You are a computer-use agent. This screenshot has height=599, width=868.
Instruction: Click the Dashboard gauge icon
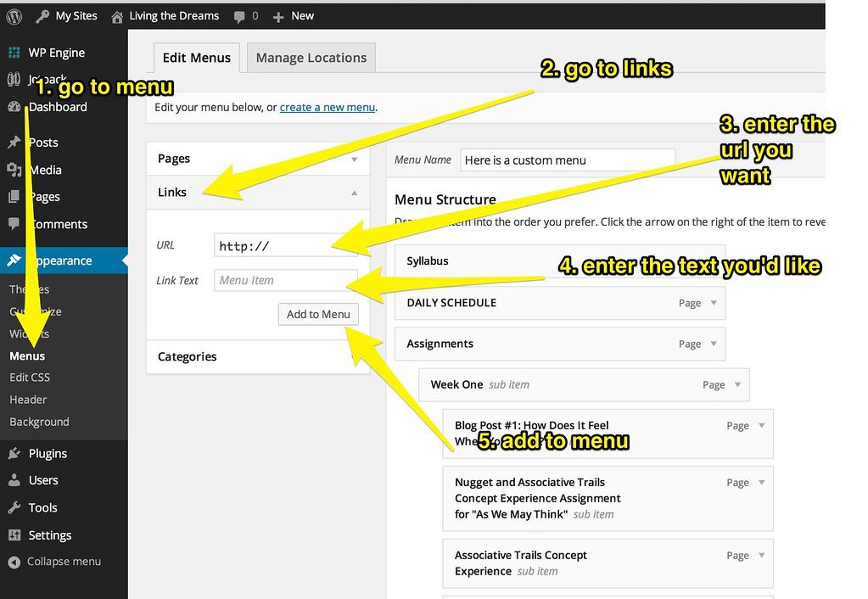click(14, 107)
